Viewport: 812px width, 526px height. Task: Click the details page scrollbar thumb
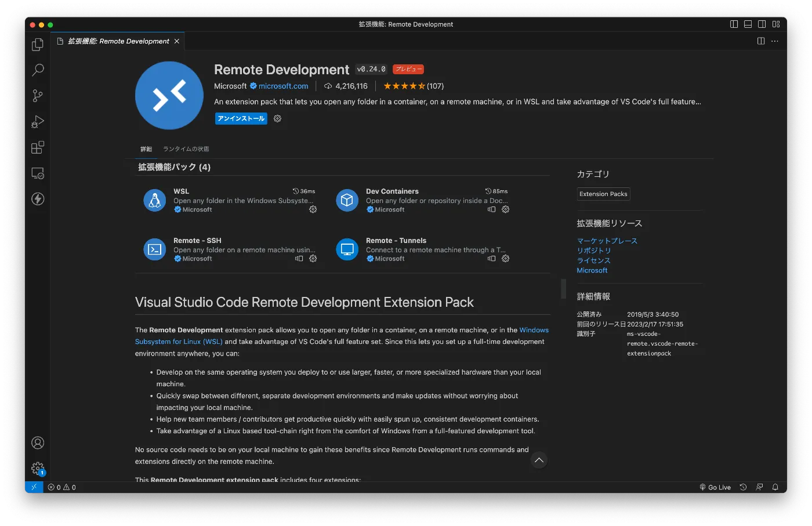point(563,289)
